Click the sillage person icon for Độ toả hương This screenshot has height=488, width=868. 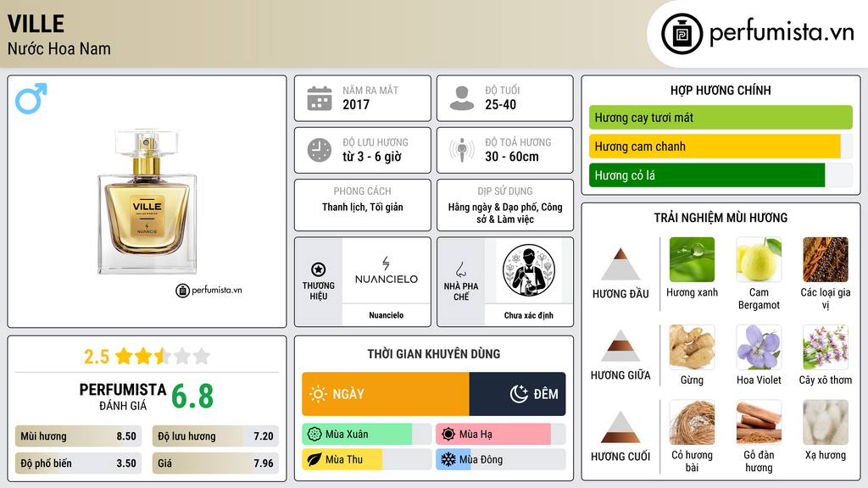pyautogui.click(x=462, y=150)
